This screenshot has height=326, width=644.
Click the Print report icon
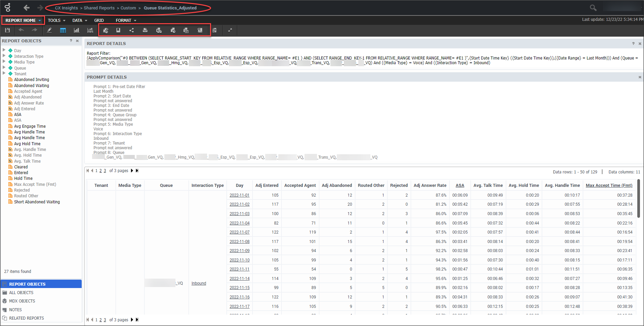145,30
